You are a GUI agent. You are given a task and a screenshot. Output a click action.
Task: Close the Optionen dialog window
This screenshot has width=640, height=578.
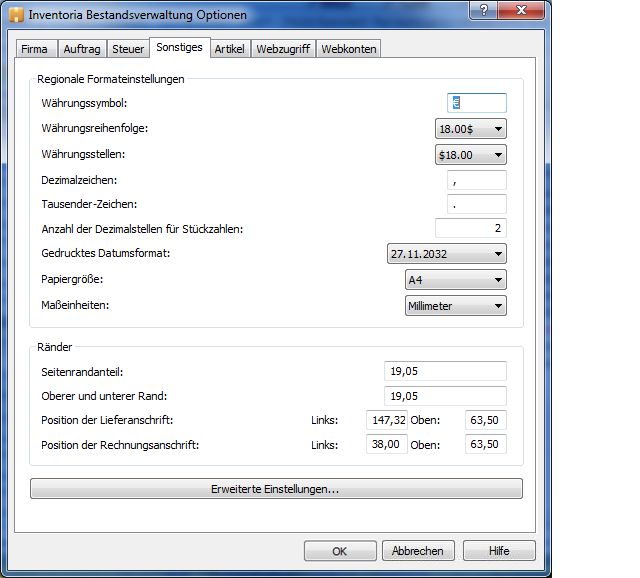(521, 10)
